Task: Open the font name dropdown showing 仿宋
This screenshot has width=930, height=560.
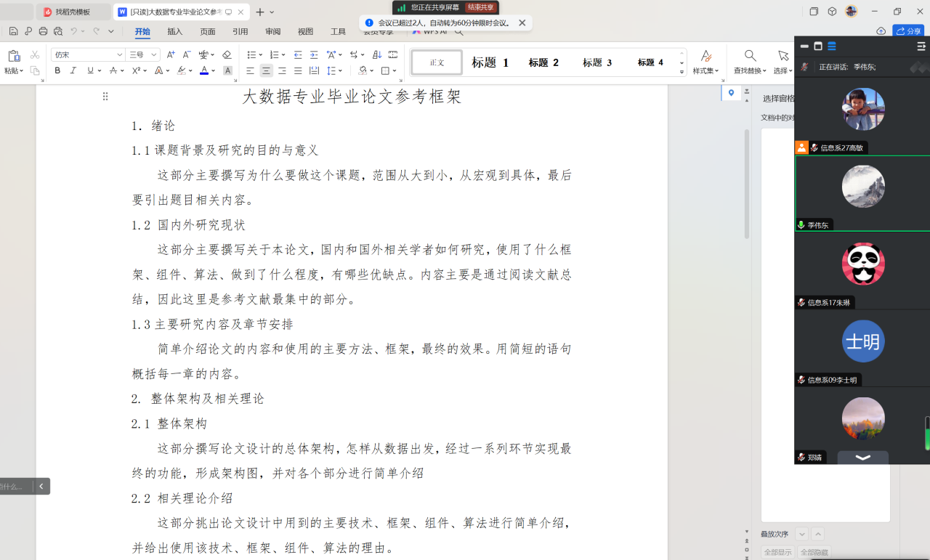Action: click(x=88, y=54)
